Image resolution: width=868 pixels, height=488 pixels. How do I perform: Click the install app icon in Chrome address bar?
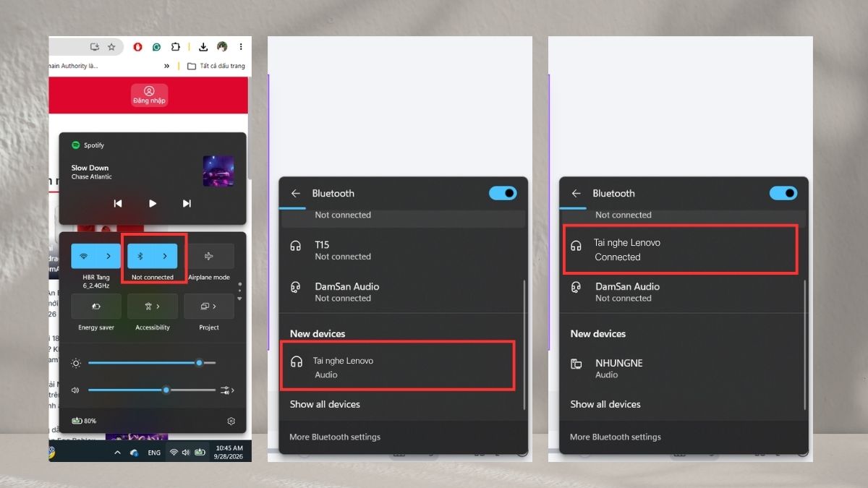[x=95, y=47]
